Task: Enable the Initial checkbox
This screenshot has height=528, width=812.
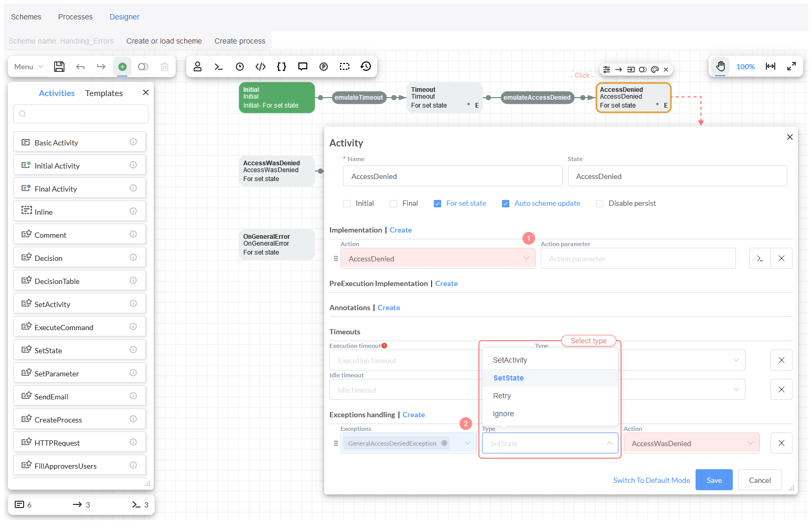Action: tap(347, 204)
